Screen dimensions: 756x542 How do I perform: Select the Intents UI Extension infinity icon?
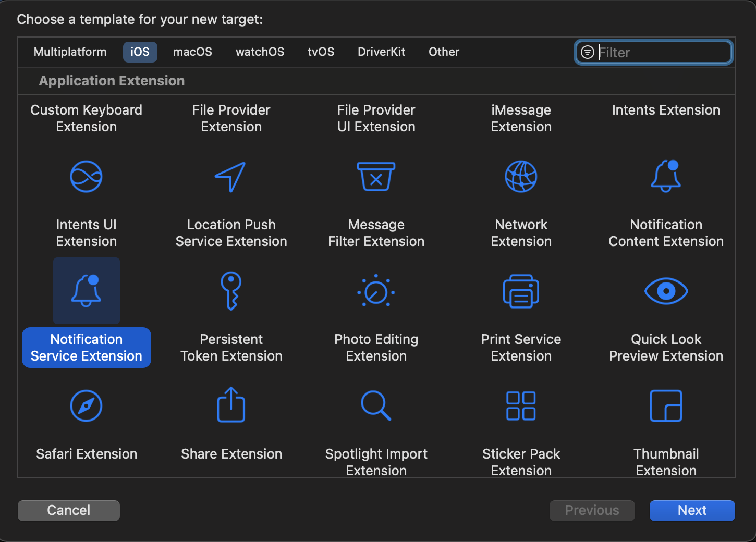pos(86,177)
